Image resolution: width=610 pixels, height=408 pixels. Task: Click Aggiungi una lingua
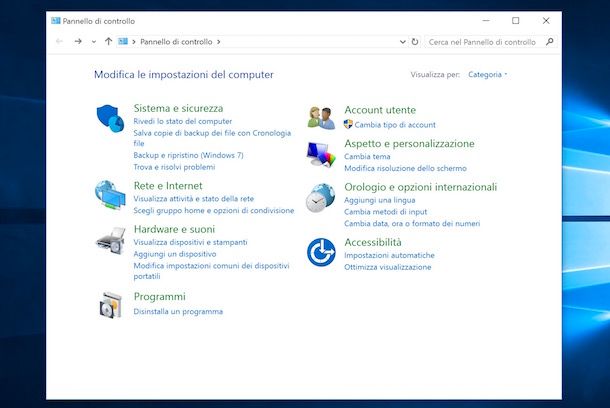379,200
